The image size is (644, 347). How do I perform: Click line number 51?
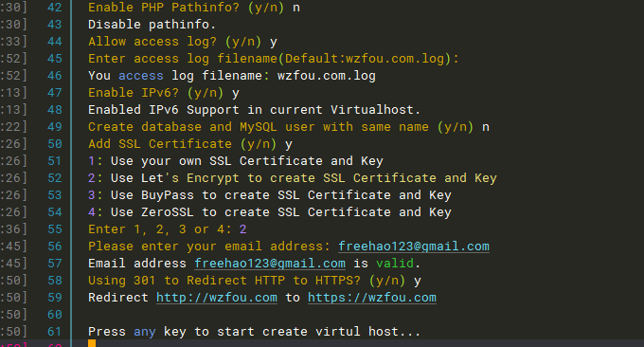click(x=55, y=161)
